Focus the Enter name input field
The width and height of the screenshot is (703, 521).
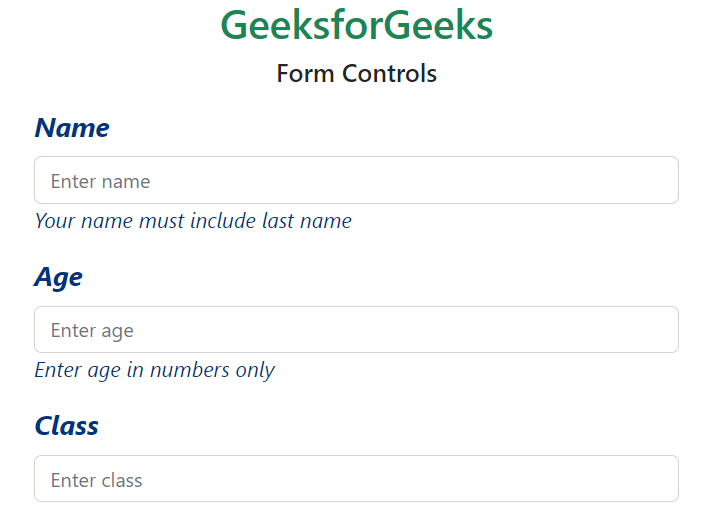point(356,180)
